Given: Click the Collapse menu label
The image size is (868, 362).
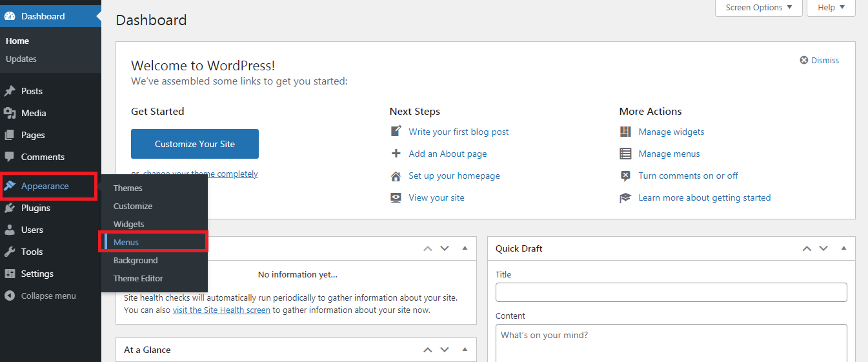Looking at the screenshot, I should 48,296.
